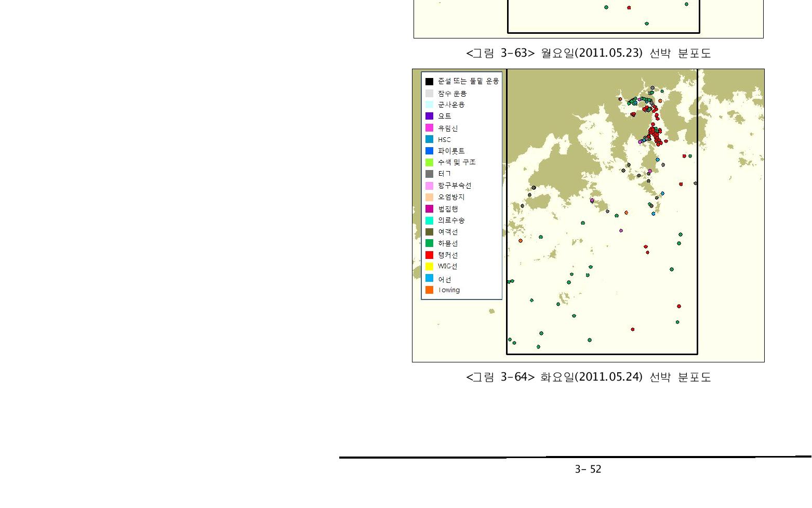Select the HSC legend label

coord(444,140)
